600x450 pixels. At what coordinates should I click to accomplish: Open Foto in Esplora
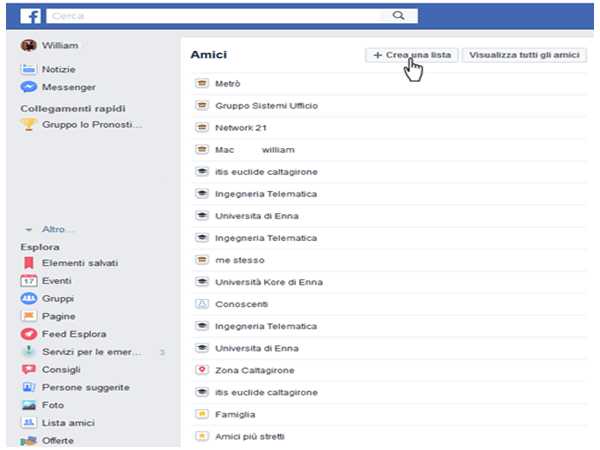(53, 405)
